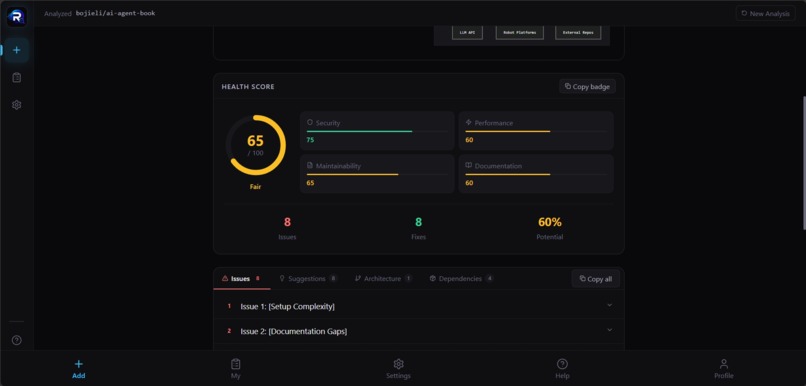Open the clipboard icon in left sidebar
This screenshot has height=386, width=806.
click(16, 78)
